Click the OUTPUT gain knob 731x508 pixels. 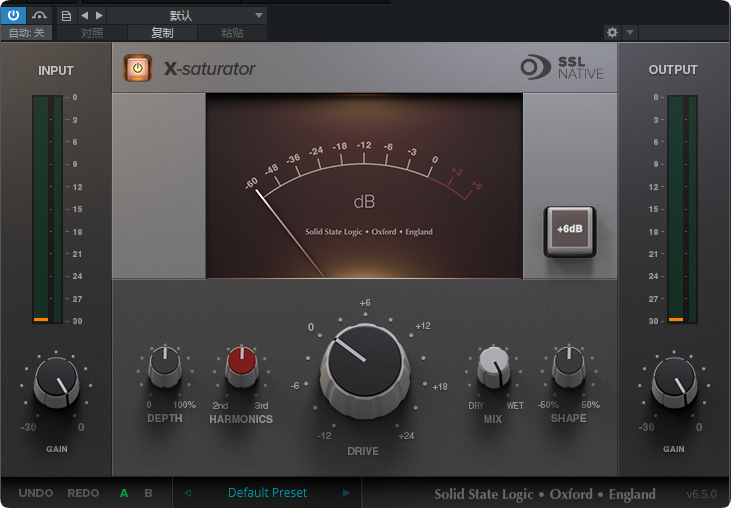[674, 383]
